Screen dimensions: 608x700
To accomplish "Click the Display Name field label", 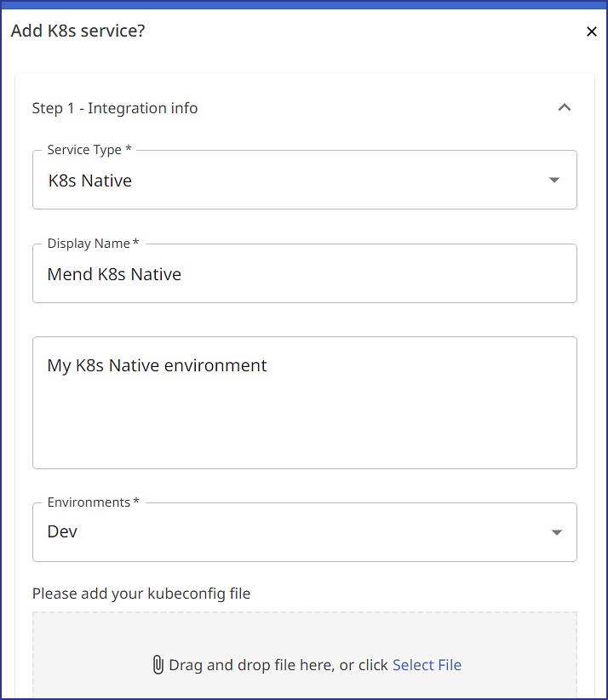I will click(92, 244).
